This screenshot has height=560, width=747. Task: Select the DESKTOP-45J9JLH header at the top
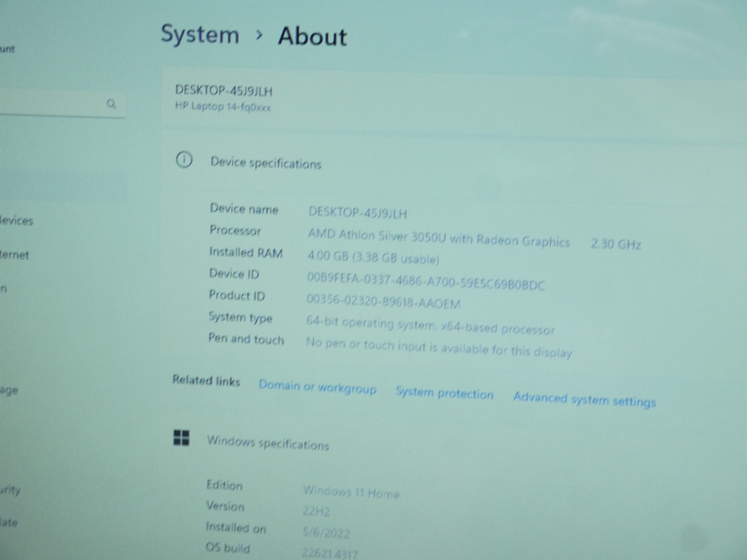(x=224, y=90)
